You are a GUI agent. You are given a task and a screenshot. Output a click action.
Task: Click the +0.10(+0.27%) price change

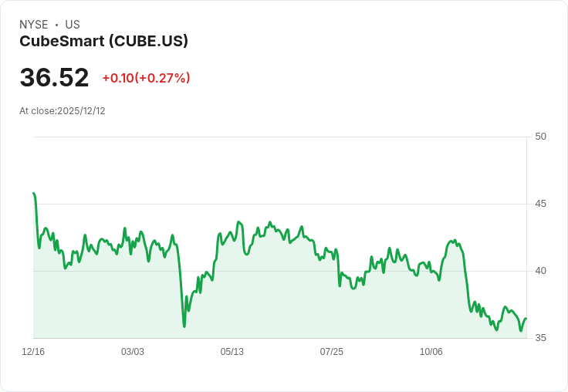[146, 78]
